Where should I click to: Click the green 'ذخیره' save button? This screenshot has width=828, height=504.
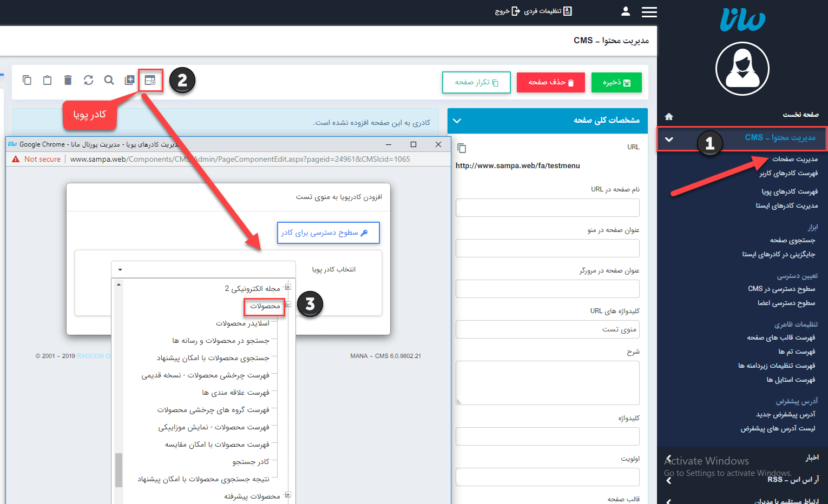click(x=616, y=82)
